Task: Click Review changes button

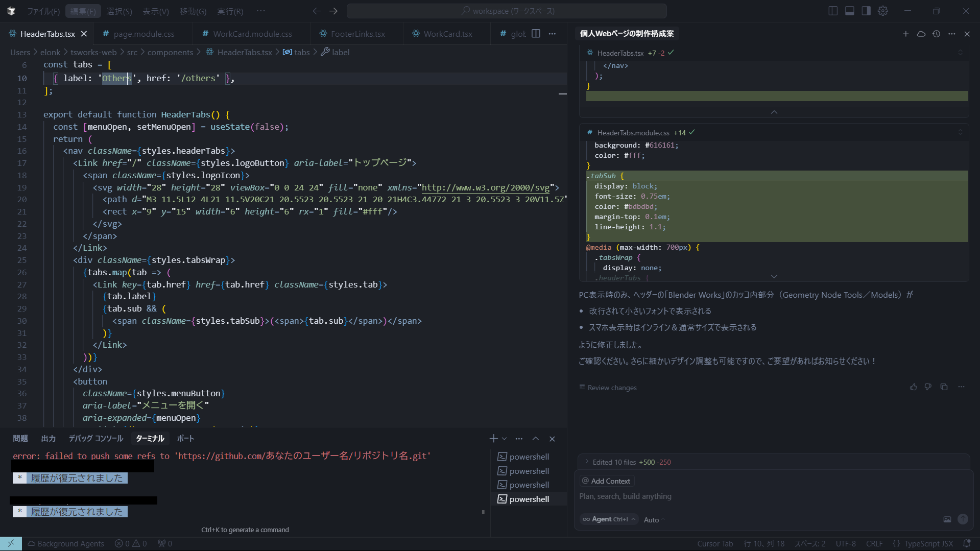Action: [x=608, y=388]
